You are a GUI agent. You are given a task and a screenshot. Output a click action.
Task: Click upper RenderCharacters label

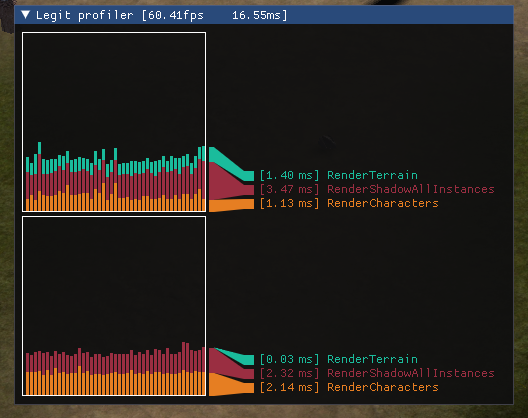[383, 203]
